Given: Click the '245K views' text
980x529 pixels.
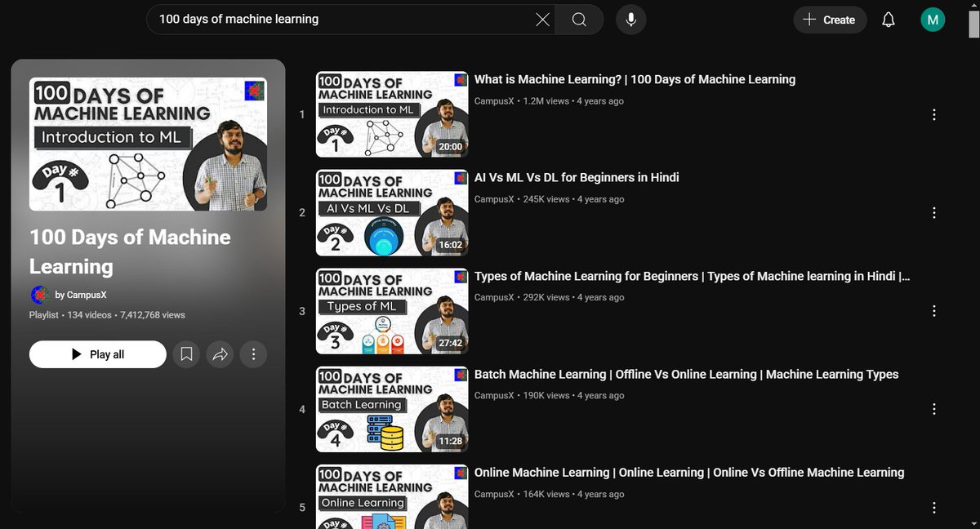Looking at the screenshot, I should (x=546, y=199).
